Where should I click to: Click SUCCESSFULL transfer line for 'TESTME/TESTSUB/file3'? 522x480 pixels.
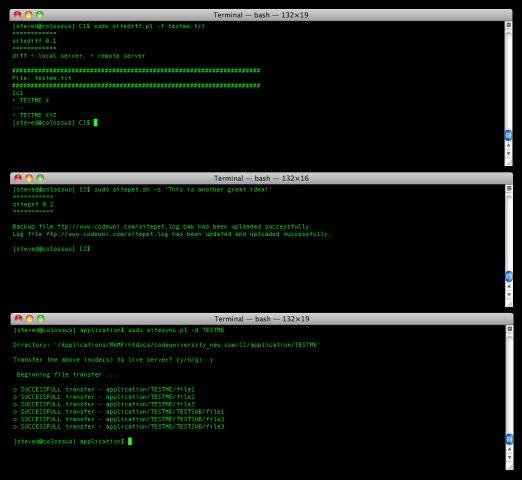pyautogui.click(x=119, y=427)
